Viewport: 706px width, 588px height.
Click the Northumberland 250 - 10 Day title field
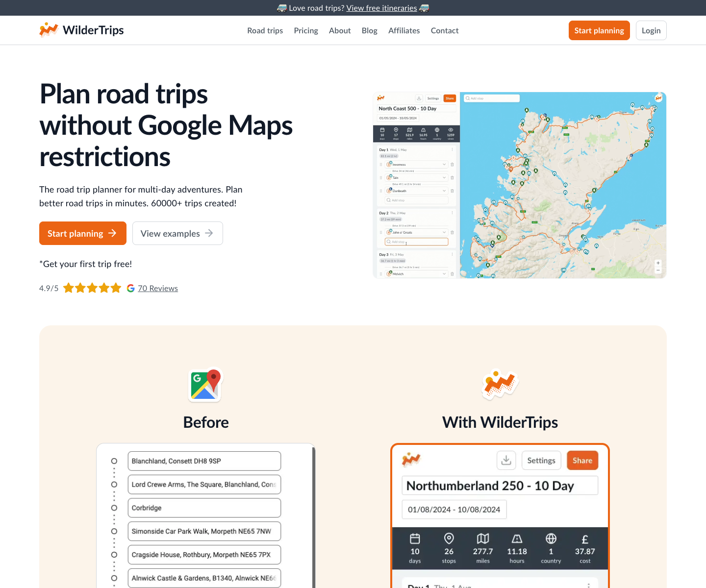pos(500,486)
